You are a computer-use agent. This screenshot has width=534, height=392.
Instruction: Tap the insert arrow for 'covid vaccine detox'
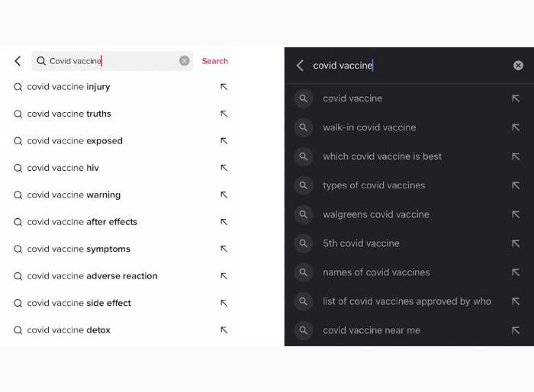(x=224, y=330)
